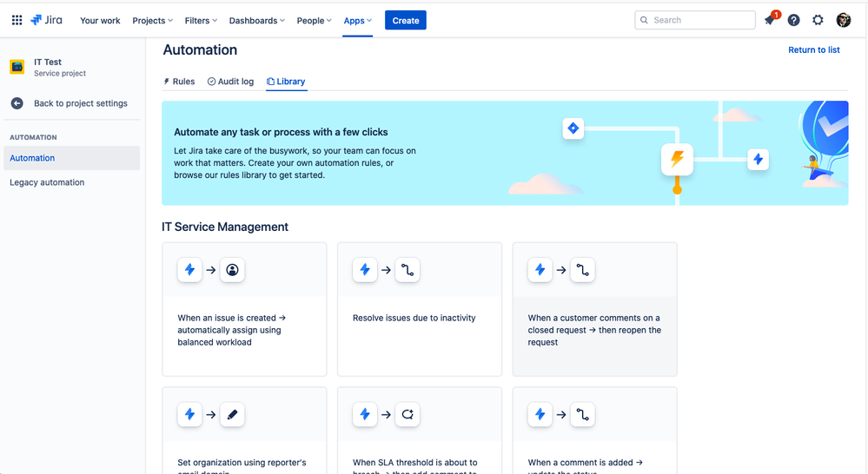Click the AUTOMATION sidebar section label
This screenshot has height=474, width=868.
33,137
